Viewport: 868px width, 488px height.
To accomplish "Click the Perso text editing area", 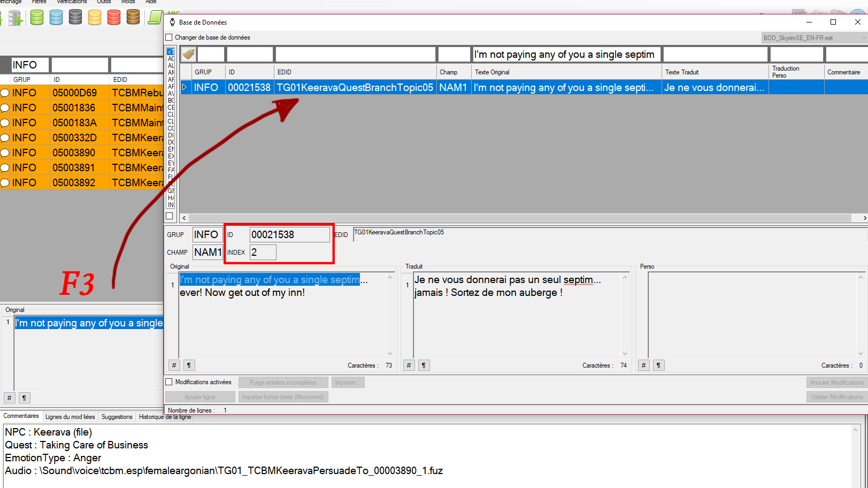I will 752,315.
